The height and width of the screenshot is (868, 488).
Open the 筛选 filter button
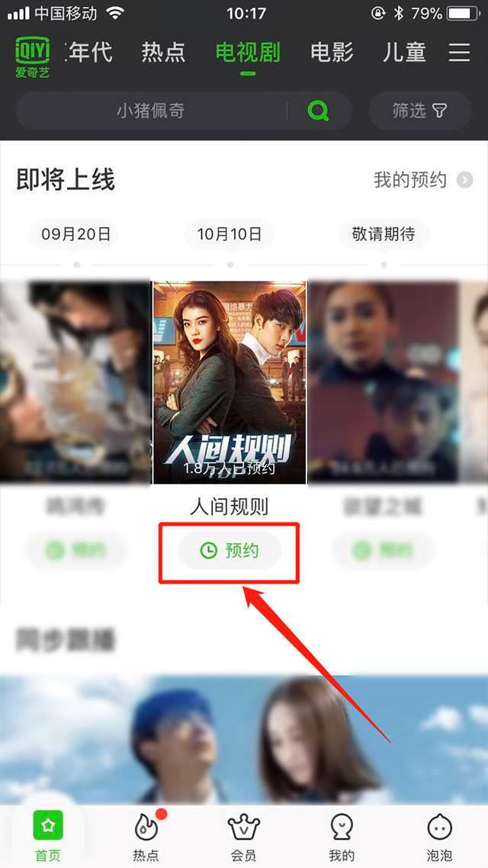(x=420, y=111)
